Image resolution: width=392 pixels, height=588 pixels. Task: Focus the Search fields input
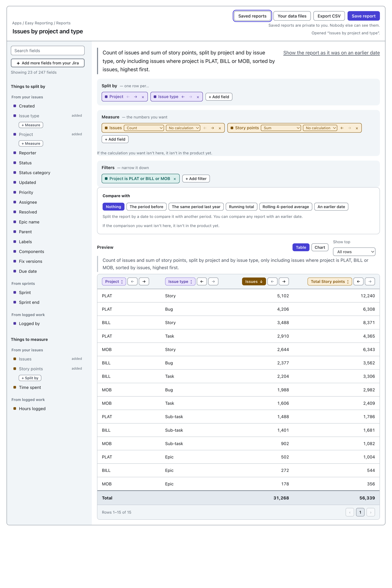click(x=48, y=50)
